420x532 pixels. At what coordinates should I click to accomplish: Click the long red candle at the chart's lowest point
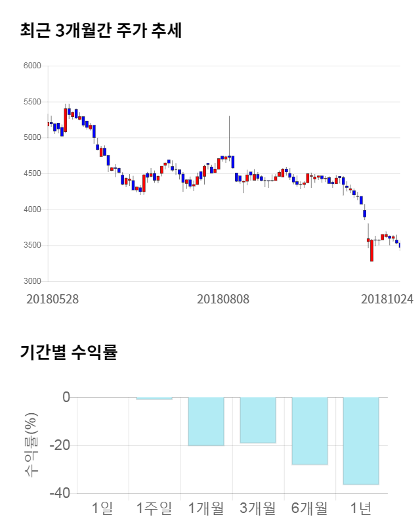tap(371, 250)
